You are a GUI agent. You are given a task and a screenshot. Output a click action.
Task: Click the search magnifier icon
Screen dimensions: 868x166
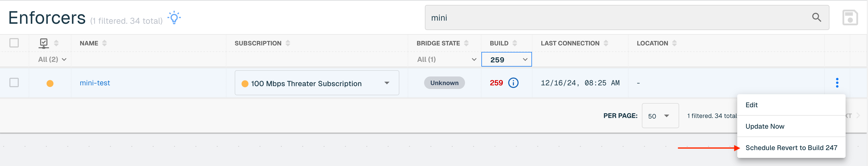816,17
